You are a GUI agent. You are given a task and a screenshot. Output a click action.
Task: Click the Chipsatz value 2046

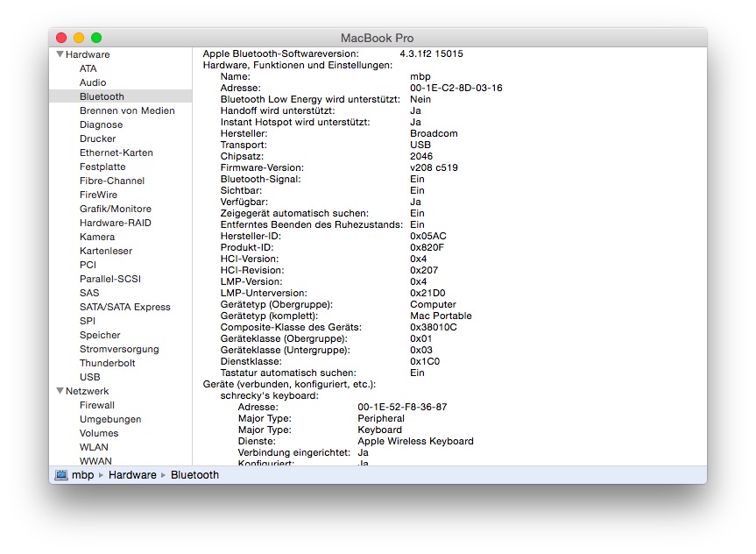pyautogui.click(x=420, y=156)
